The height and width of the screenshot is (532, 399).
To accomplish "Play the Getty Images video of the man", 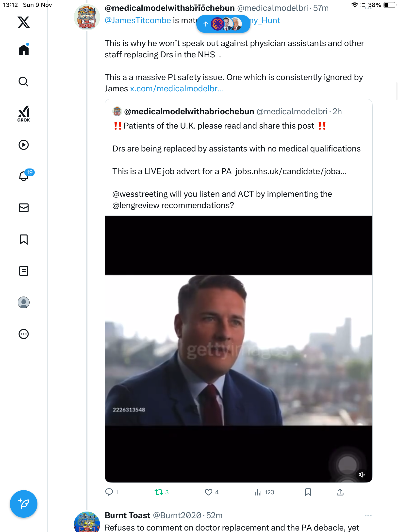I will click(x=238, y=350).
